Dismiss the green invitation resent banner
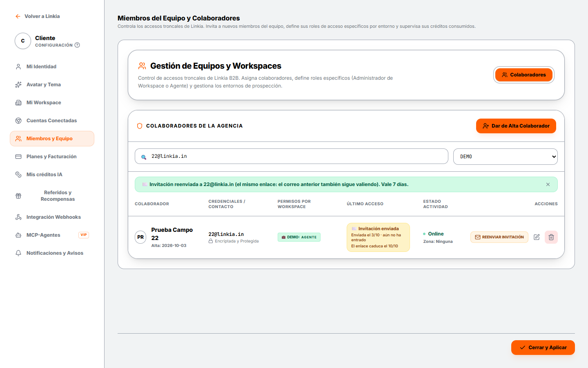588x368 pixels. pos(548,184)
